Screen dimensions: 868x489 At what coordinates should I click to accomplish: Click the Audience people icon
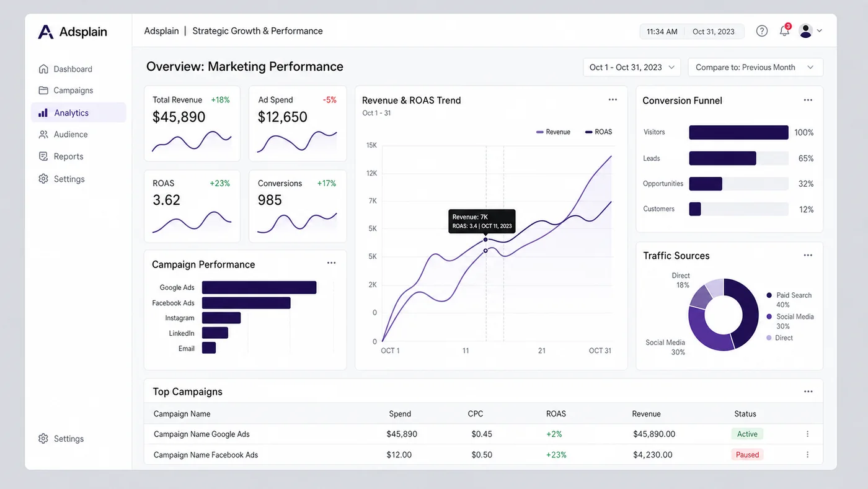click(43, 134)
